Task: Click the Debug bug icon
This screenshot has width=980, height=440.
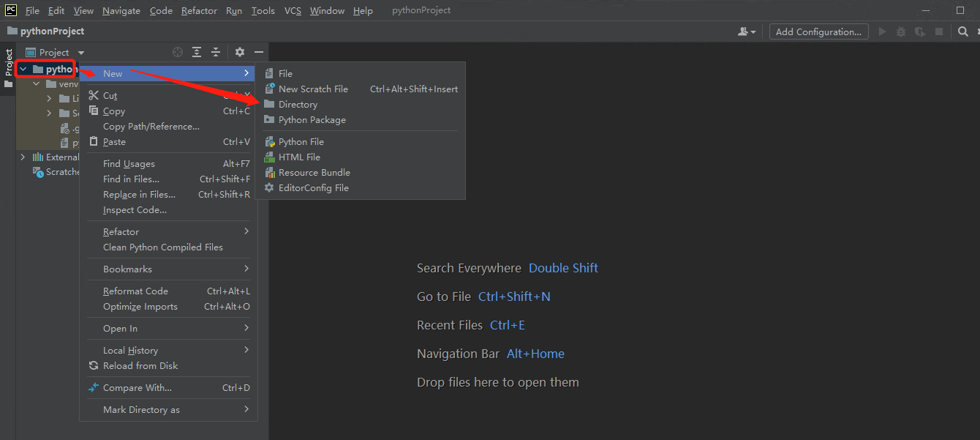Action: coord(901,31)
